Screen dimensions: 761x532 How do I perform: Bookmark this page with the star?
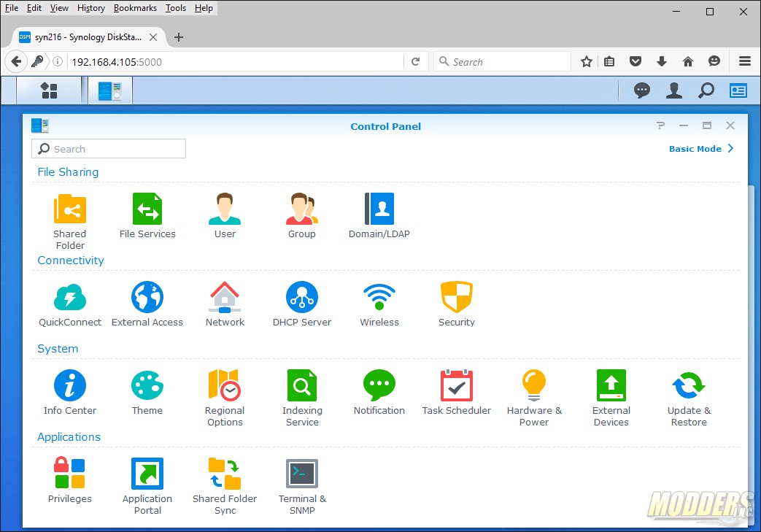(587, 61)
